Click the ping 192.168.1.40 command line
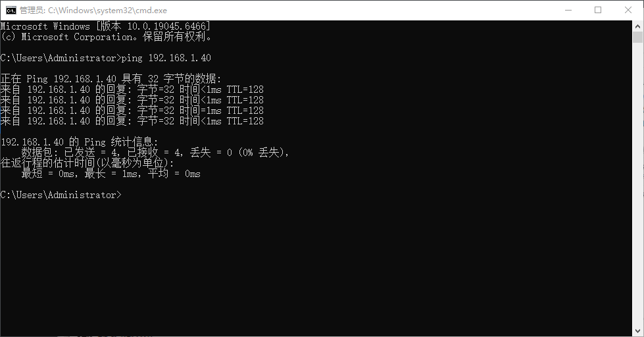This screenshot has width=644, height=337. [x=105, y=58]
